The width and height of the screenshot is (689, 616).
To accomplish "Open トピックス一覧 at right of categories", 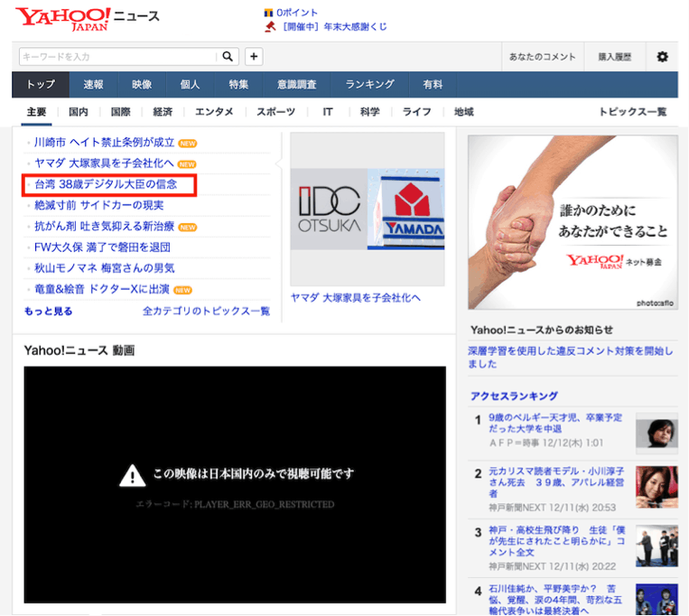I will (632, 112).
